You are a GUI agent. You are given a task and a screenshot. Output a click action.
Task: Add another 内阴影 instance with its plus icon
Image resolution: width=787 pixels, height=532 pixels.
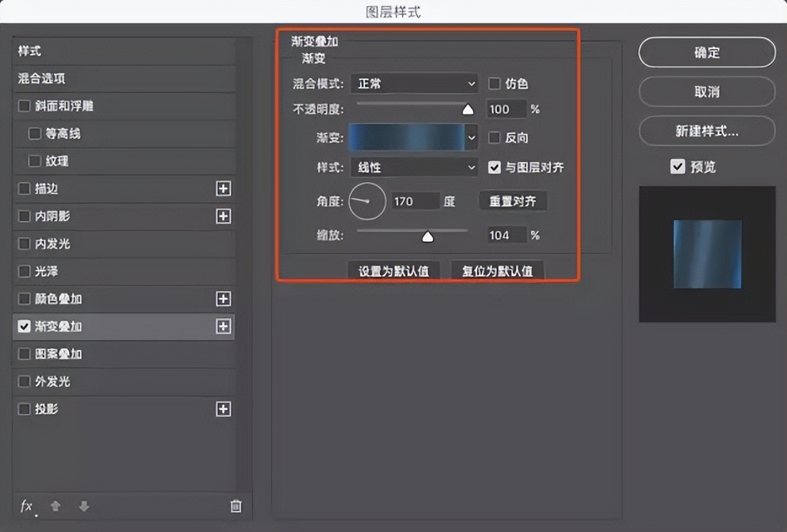pos(223,216)
